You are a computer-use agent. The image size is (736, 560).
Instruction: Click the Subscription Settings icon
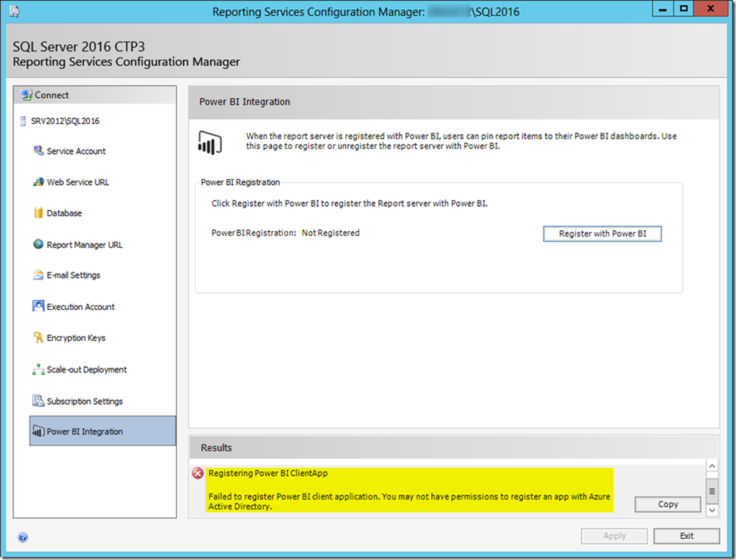(39, 401)
